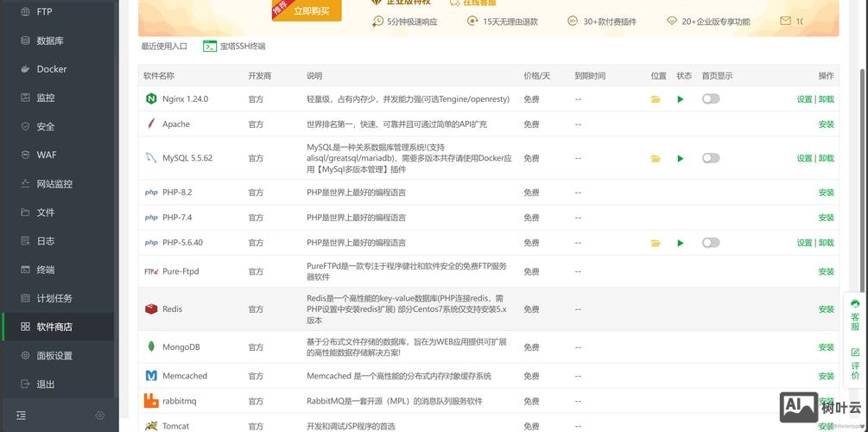Click the 到期时间 column header
Screen dimensions: 868x432
pyautogui.click(x=590, y=76)
